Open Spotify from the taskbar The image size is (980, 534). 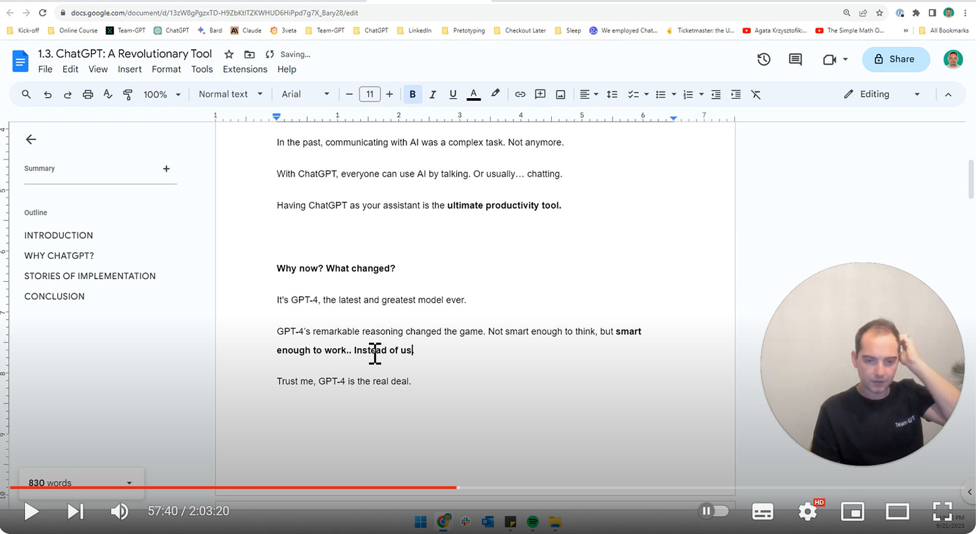(532, 521)
